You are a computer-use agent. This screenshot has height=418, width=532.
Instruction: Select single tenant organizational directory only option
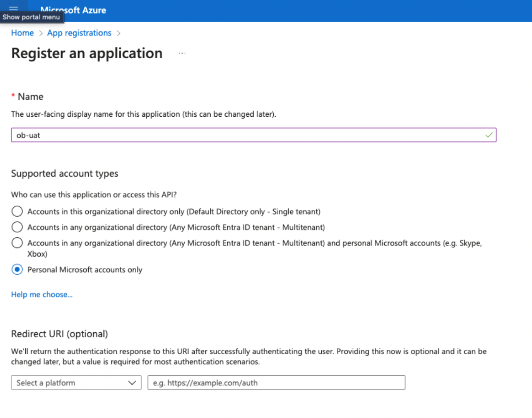point(17,211)
